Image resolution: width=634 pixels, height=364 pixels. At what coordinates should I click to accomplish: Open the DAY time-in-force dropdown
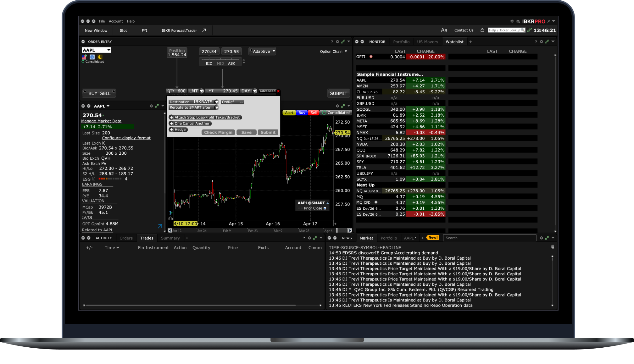255,91
